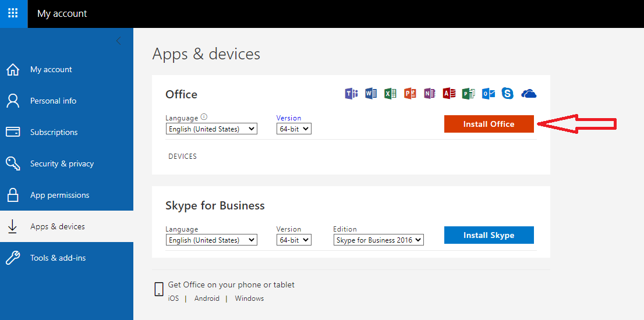The width and height of the screenshot is (644, 320).
Task: Click the OneNote app icon
Action: pyautogui.click(x=429, y=94)
